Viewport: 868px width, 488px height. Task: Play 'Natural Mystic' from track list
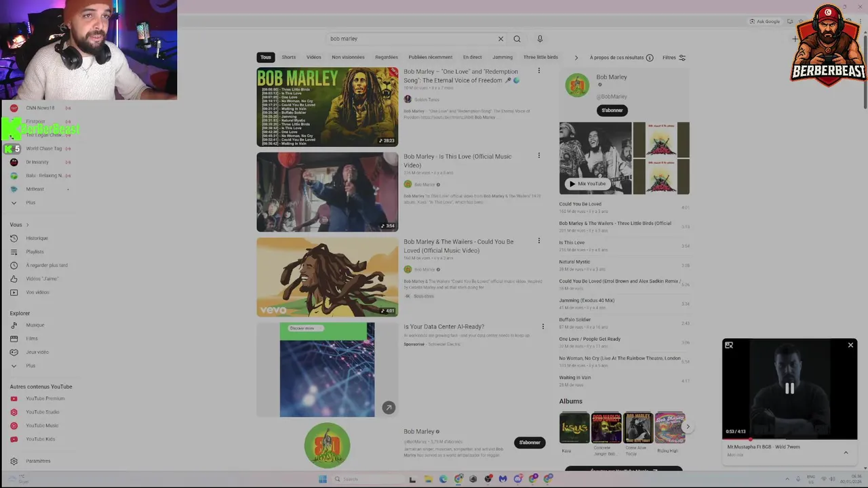[624, 265]
